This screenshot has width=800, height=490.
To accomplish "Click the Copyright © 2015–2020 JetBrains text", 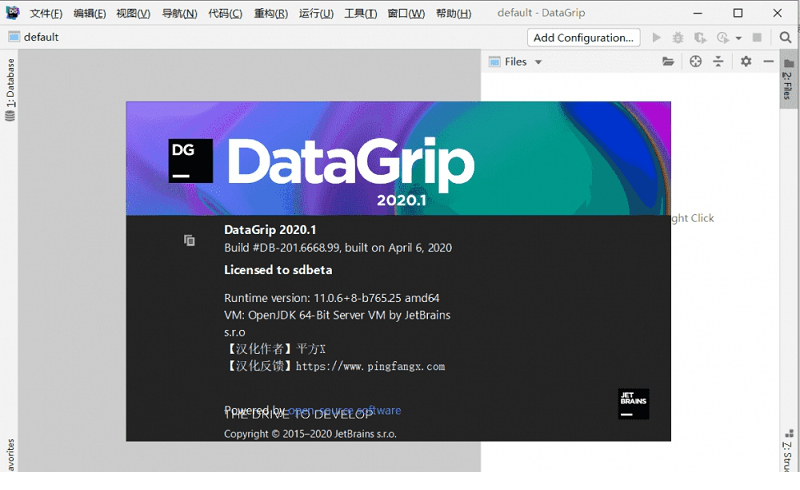I will pos(310,434).
